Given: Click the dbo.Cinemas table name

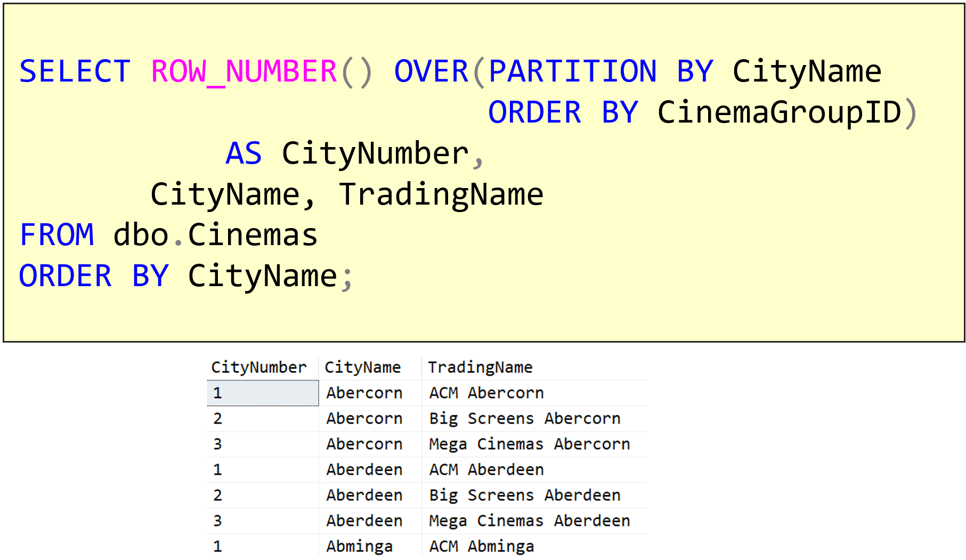Looking at the screenshot, I should (215, 234).
